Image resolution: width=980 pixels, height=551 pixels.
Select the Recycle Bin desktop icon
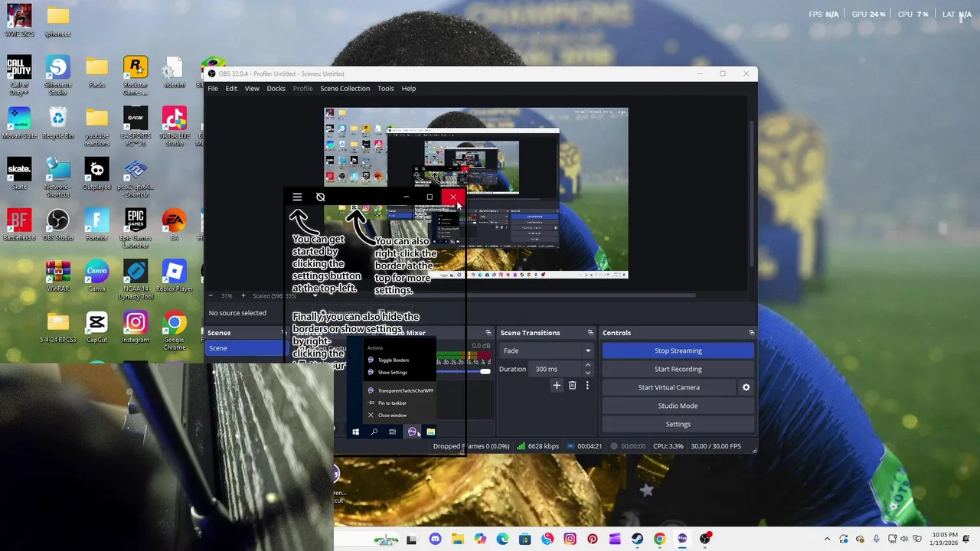click(58, 123)
